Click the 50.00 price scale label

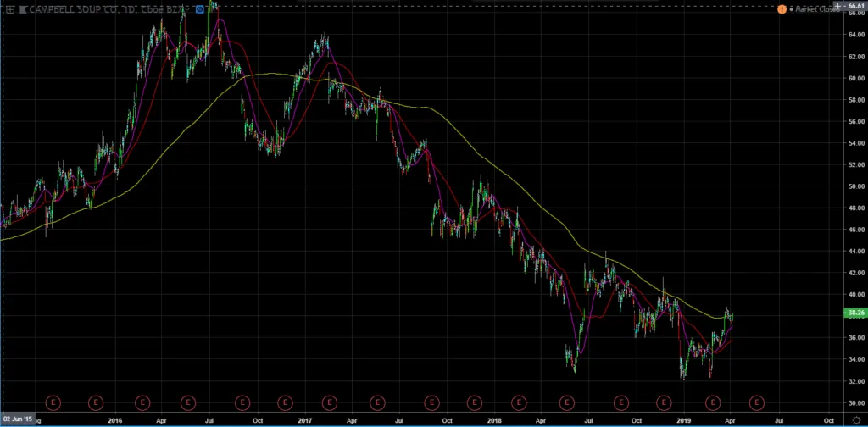point(856,186)
